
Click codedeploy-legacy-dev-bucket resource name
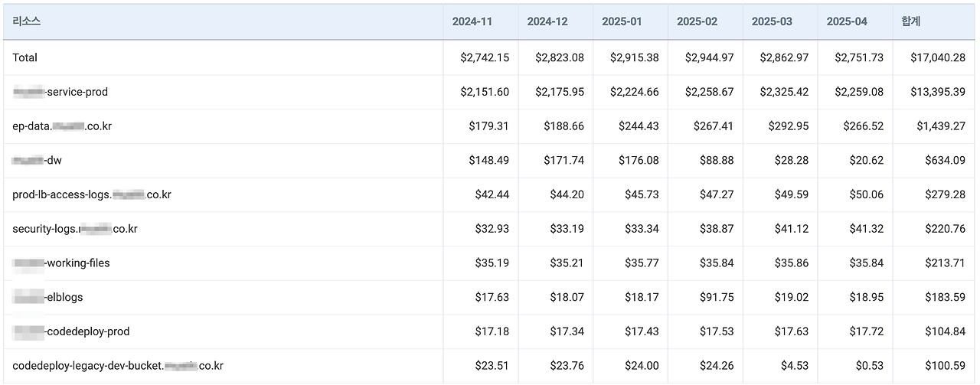coord(118,366)
